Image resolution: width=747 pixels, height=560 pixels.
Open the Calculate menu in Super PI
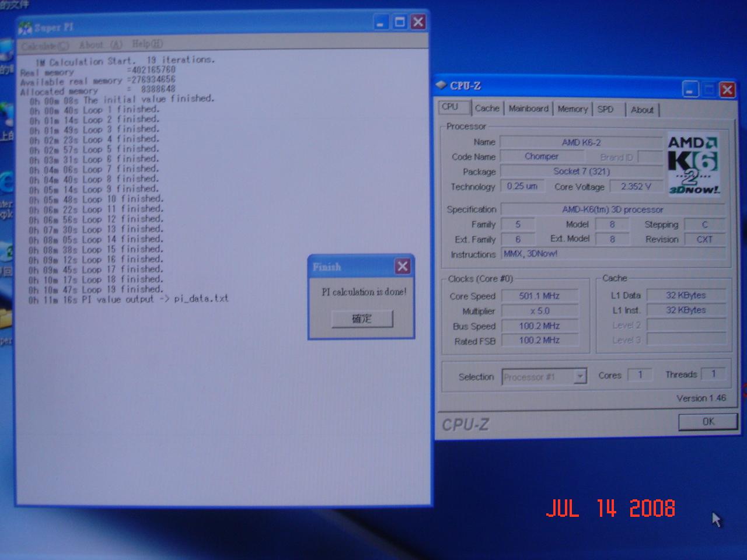44,45
